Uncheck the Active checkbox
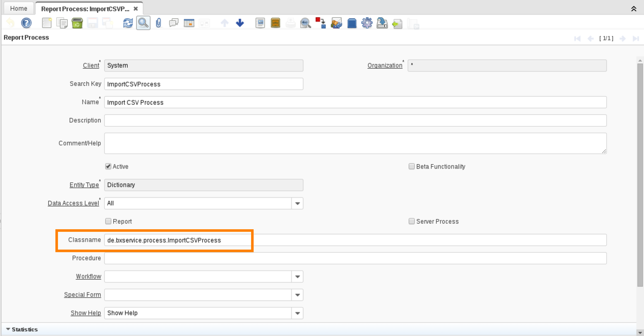The image size is (644, 336). click(x=108, y=166)
